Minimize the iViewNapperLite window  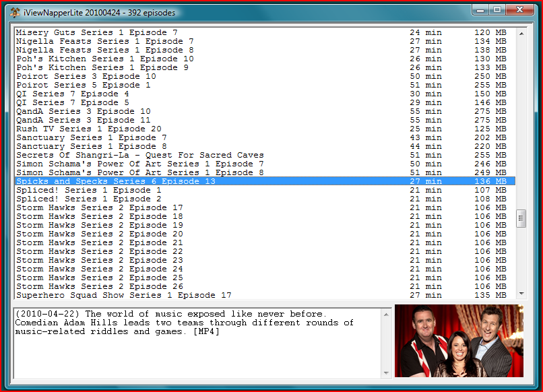tap(480, 10)
